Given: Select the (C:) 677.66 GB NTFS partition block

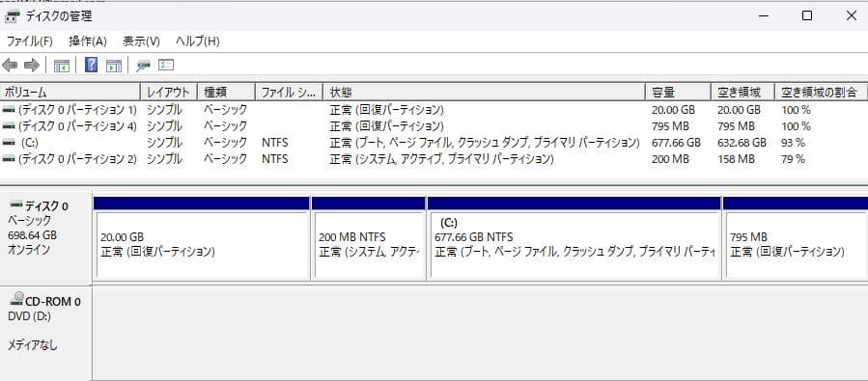Looking at the screenshot, I should click(574, 238).
